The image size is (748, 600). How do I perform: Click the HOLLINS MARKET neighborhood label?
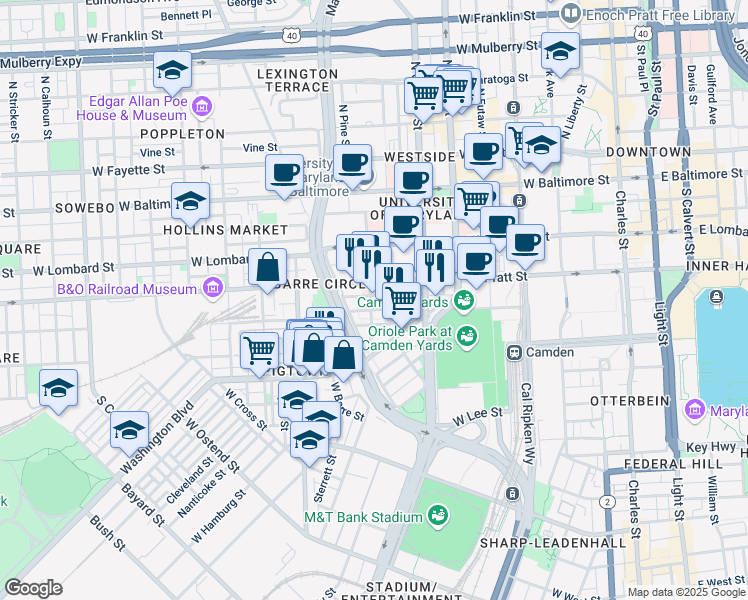[x=226, y=230]
